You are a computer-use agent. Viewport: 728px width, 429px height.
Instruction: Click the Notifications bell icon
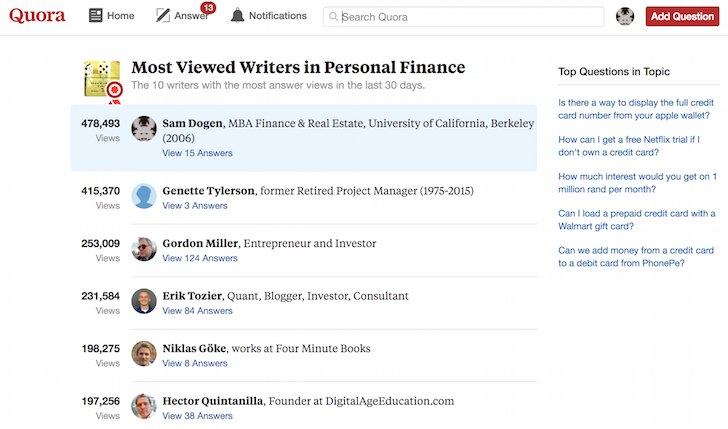(x=237, y=16)
